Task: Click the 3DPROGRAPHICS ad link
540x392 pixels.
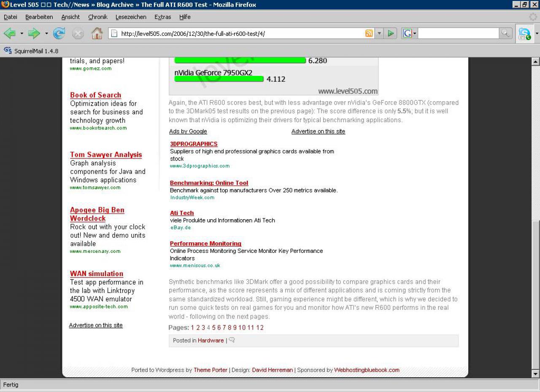Action: (x=194, y=144)
